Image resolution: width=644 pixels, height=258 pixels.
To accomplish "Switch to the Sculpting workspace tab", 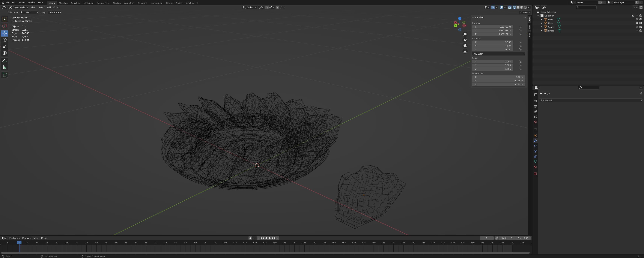I will (x=75, y=3).
